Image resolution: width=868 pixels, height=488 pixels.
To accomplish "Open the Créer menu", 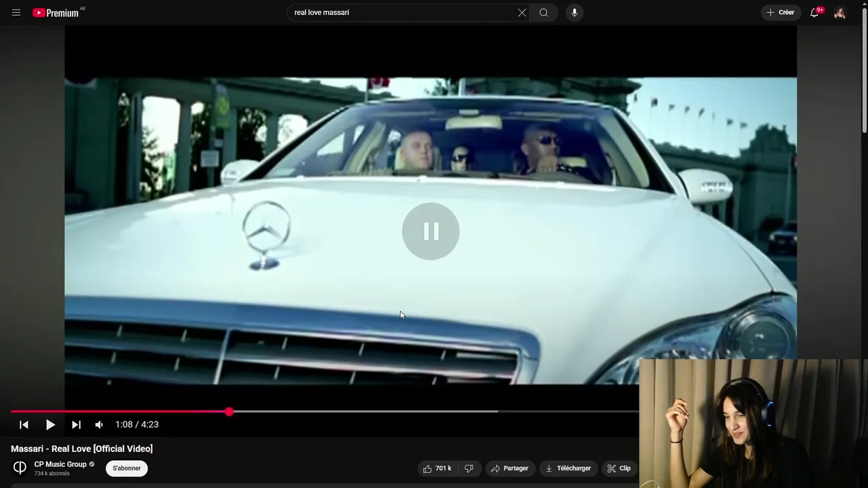I will (781, 12).
